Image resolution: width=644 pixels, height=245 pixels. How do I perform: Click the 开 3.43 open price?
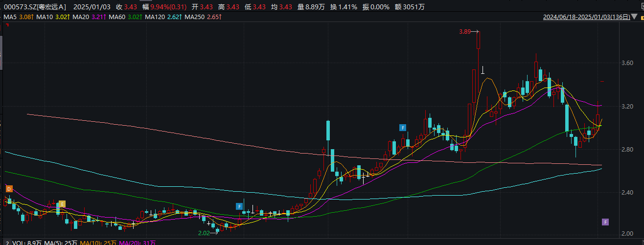202,7
